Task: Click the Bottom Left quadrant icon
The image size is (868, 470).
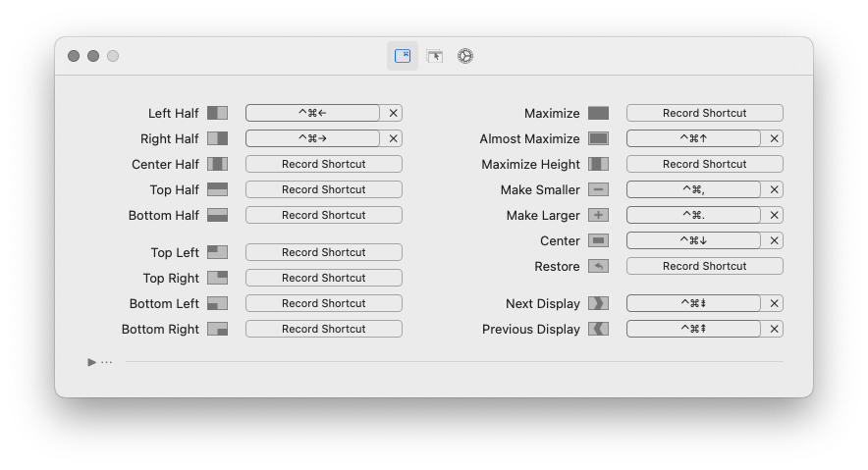Action: (x=218, y=303)
